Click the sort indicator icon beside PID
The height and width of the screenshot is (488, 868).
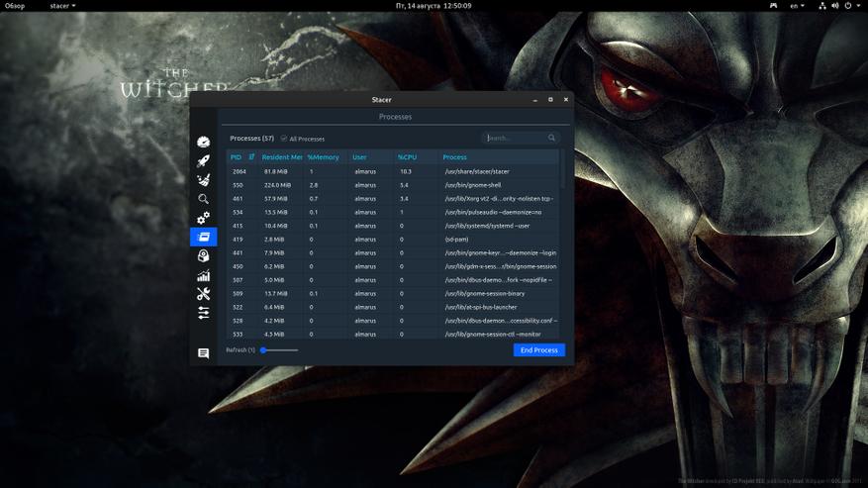(x=251, y=157)
